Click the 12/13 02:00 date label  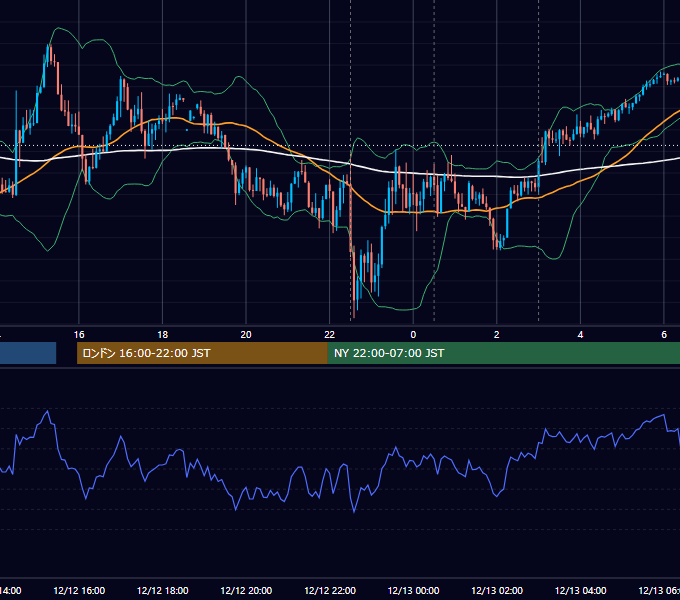pos(497,590)
